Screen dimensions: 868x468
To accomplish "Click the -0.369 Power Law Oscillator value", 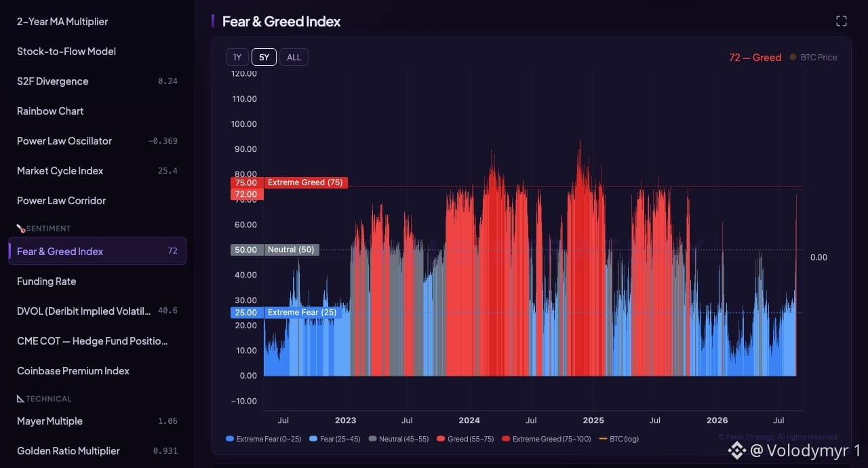I will point(163,141).
